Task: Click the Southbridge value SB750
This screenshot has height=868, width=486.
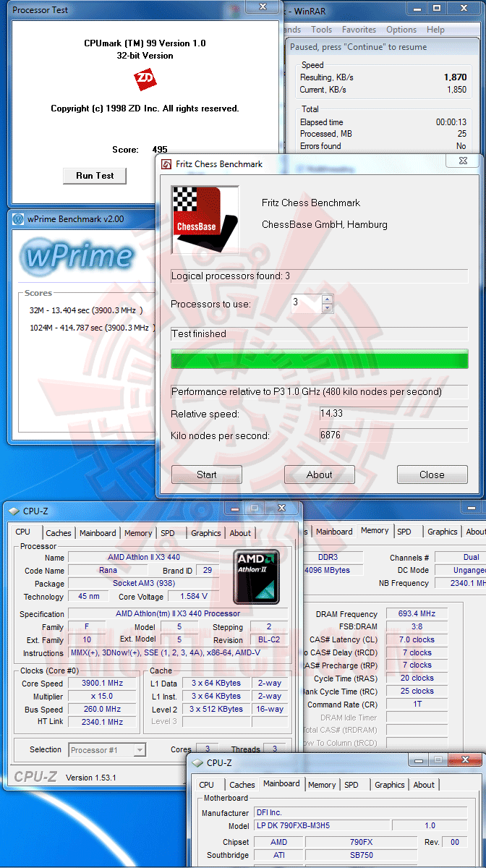Action: point(361,855)
